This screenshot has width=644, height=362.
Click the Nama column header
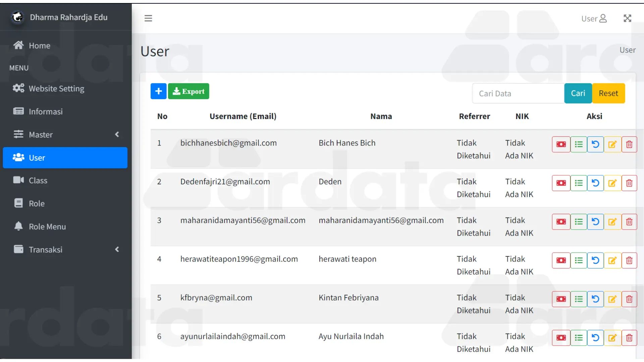pos(381,116)
